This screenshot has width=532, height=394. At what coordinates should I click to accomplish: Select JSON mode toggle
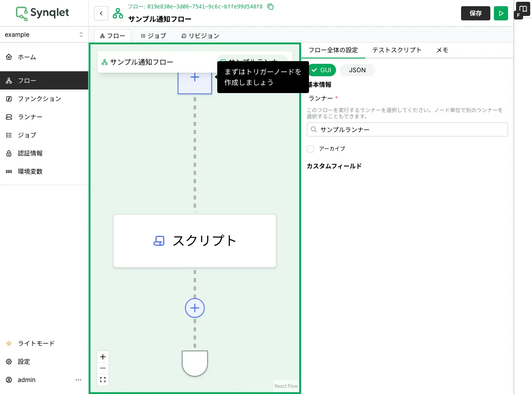tap(357, 70)
